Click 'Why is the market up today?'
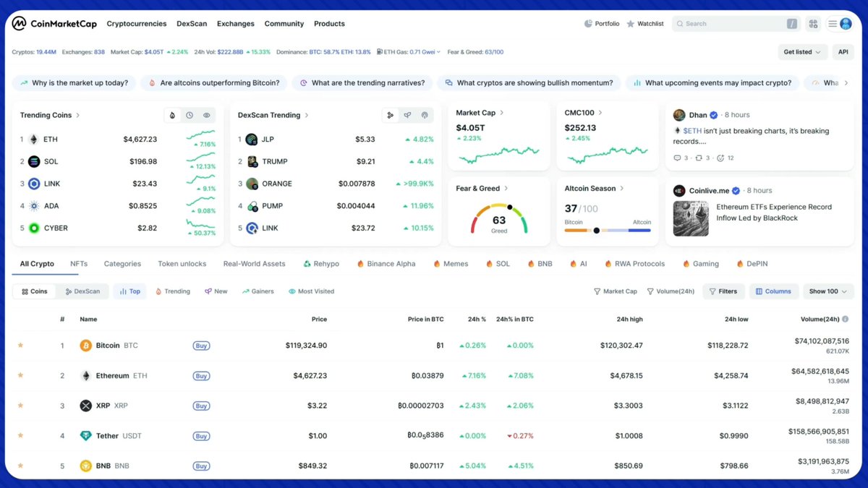The image size is (868, 488). click(74, 83)
